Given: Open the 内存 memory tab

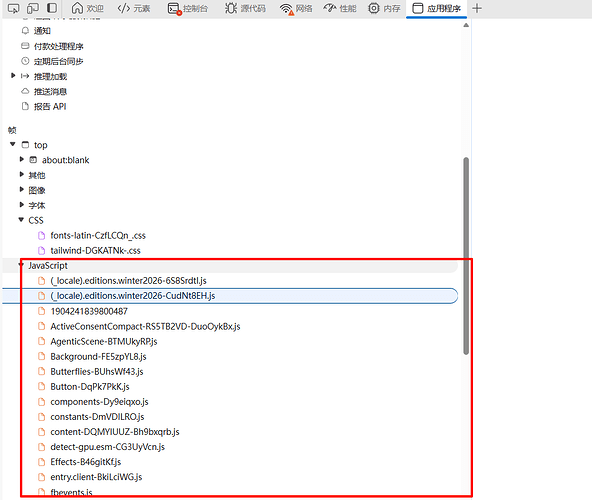Looking at the screenshot, I should click(384, 8).
